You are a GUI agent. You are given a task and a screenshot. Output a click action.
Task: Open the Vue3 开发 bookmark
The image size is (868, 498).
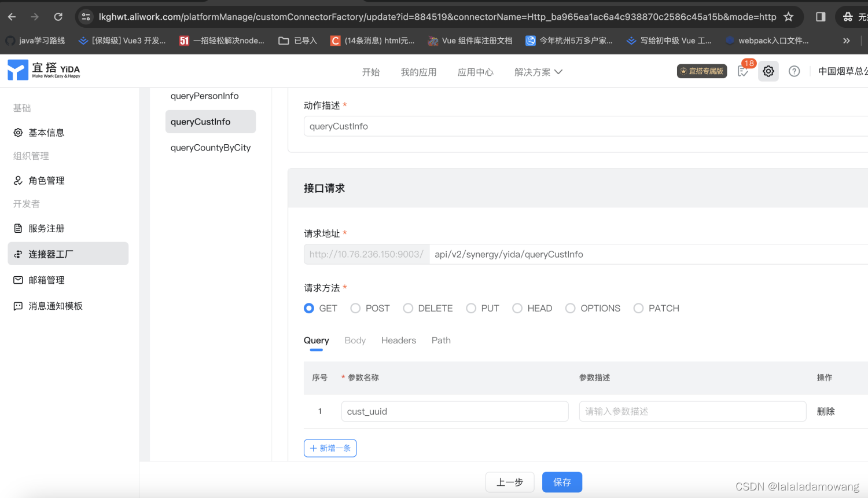point(122,41)
